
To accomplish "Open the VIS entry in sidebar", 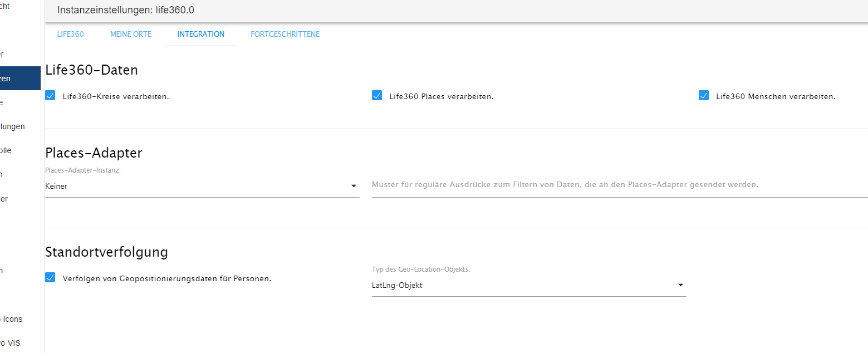I will tap(11, 343).
